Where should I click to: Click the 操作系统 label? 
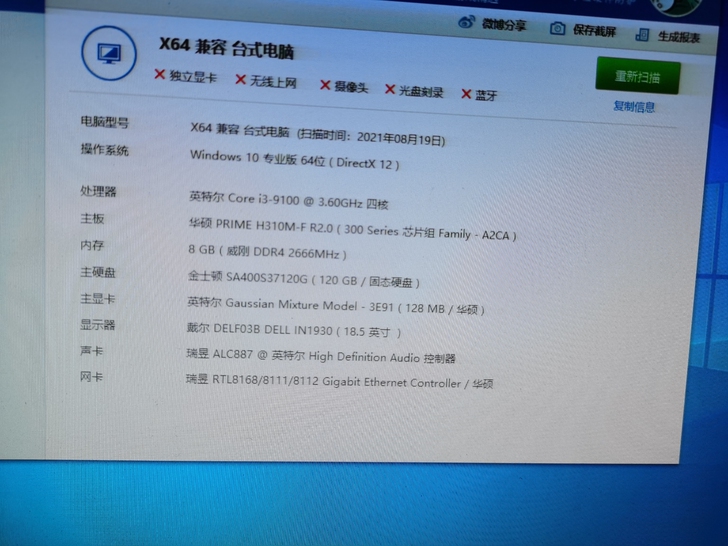(104, 150)
